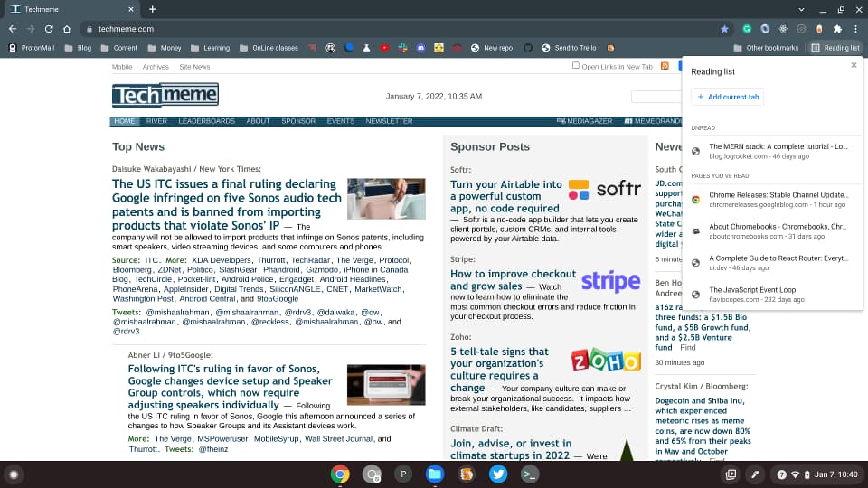The height and width of the screenshot is (488, 868).
Task: Close the Reading list panel
Action: pyautogui.click(x=854, y=65)
